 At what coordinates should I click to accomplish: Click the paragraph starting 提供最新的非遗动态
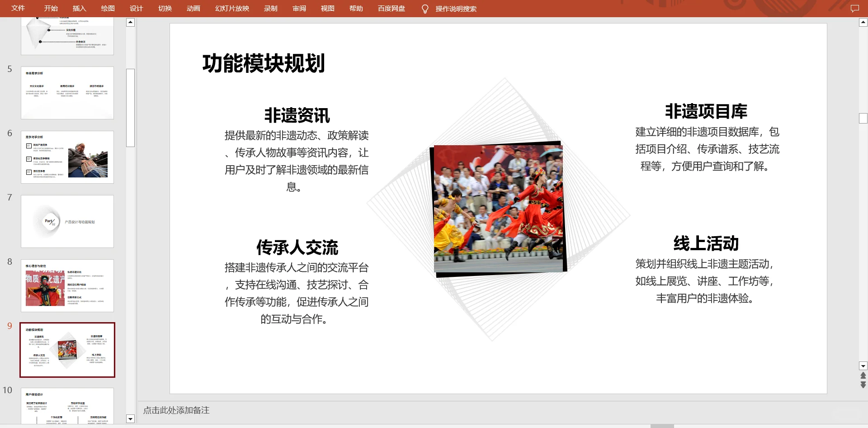tap(297, 161)
